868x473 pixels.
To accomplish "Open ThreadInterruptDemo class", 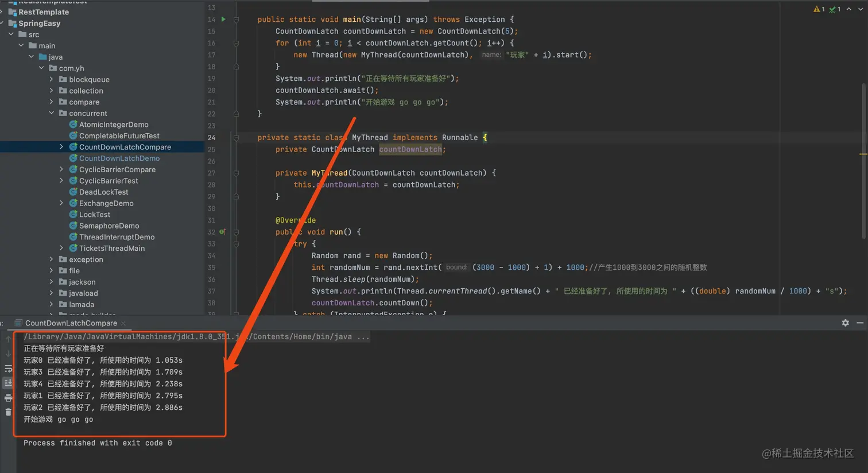I will coord(117,237).
